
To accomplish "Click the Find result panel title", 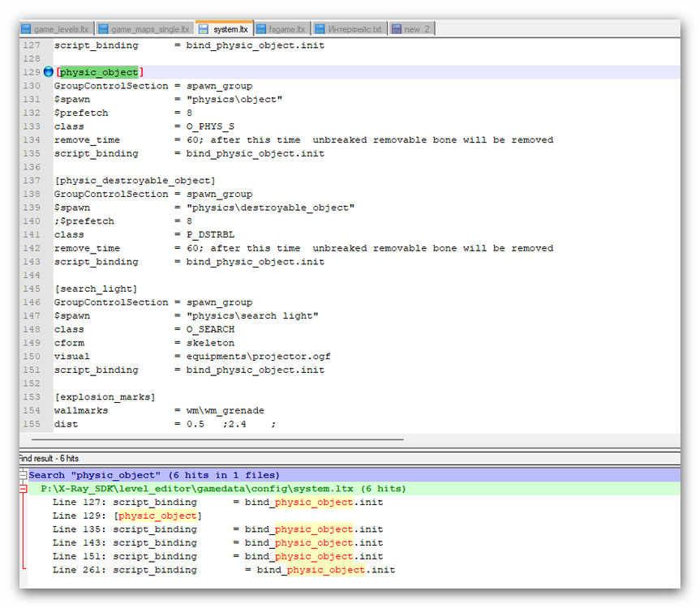I will tap(49, 459).
